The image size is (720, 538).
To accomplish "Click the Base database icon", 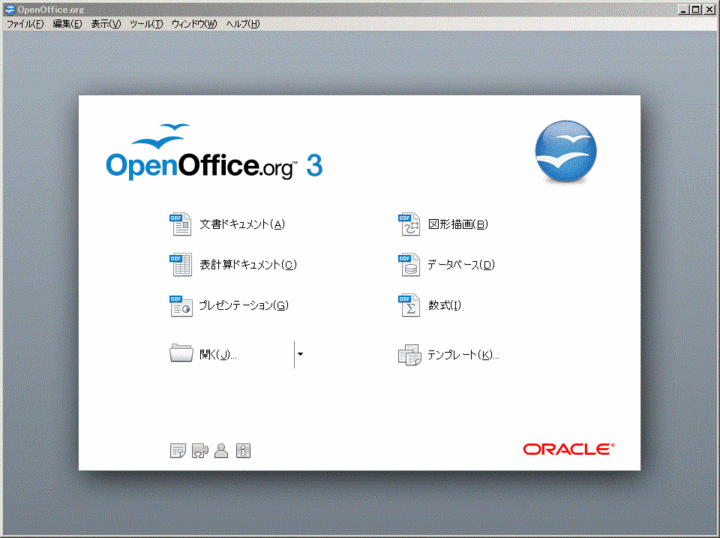I will pyautogui.click(x=409, y=265).
